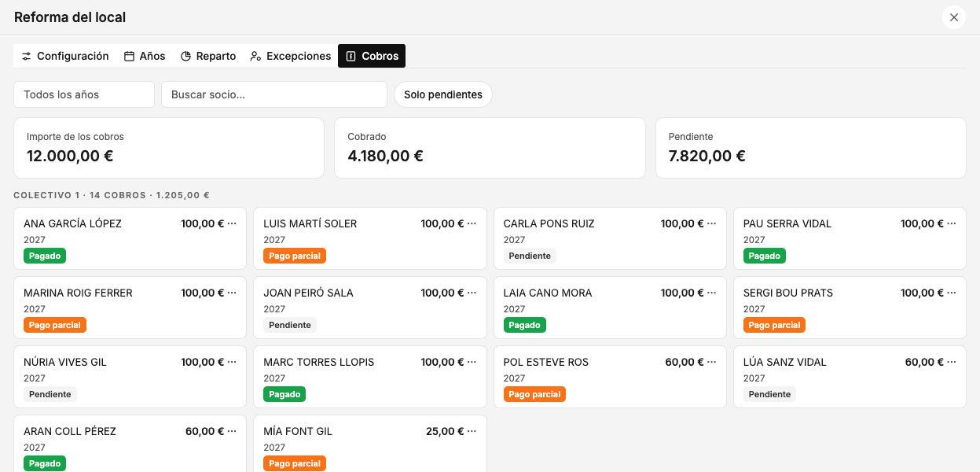980x472 pixels.
Task: Open options menu for LUIS MARTÍ SOLER
Action: [x=472, y=223]
